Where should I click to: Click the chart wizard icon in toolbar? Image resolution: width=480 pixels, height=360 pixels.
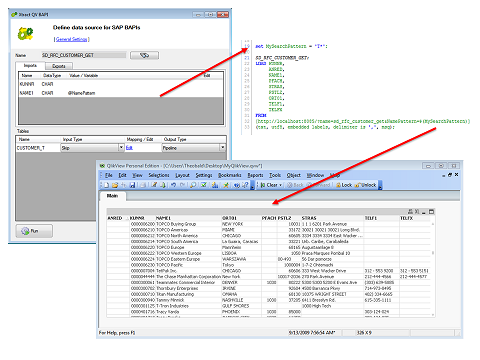pyautogui.click(x=215, y=185)
